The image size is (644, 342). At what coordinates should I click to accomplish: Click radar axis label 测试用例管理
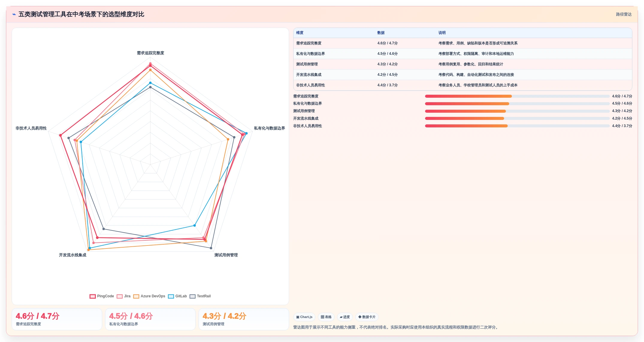[226, 255]
